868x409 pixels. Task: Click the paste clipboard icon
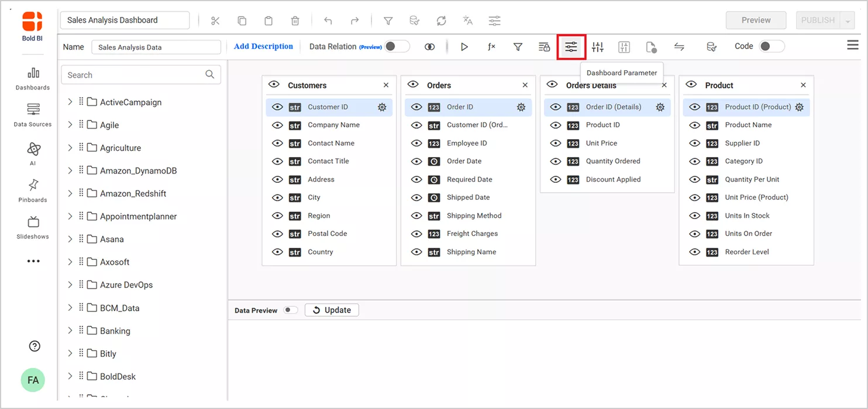[268, 20]
